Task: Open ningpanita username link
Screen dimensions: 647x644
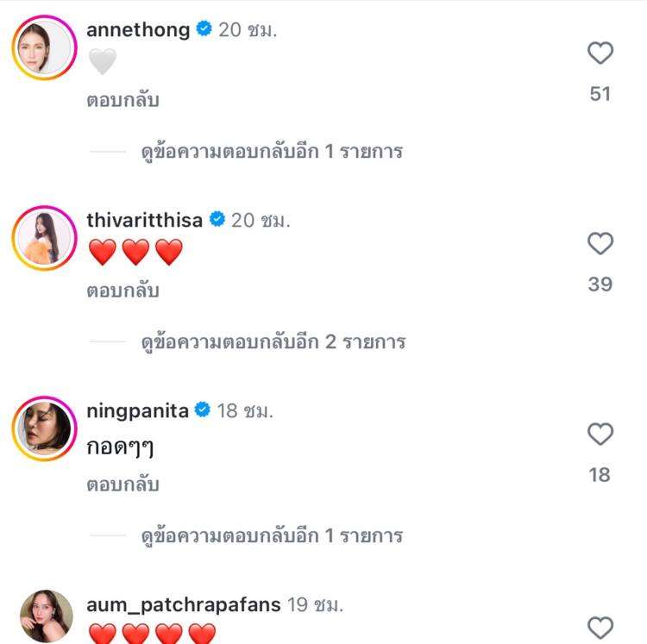Action: (x=137, y=410)
